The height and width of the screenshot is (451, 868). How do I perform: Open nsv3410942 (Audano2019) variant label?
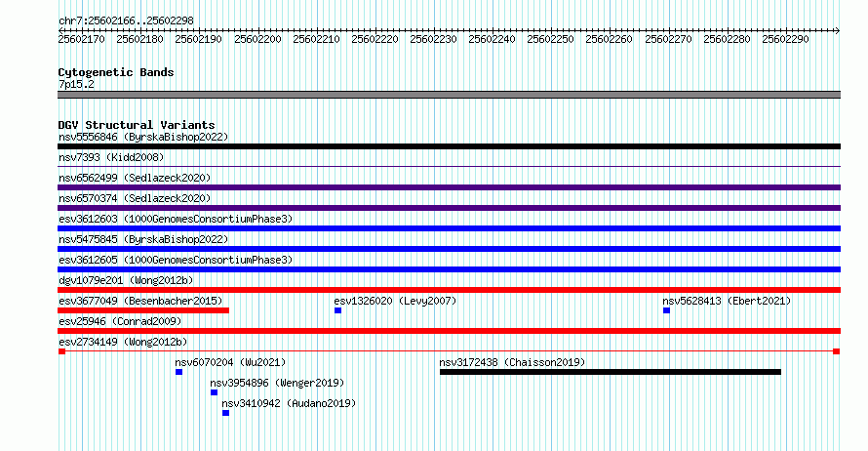[289, 403]
